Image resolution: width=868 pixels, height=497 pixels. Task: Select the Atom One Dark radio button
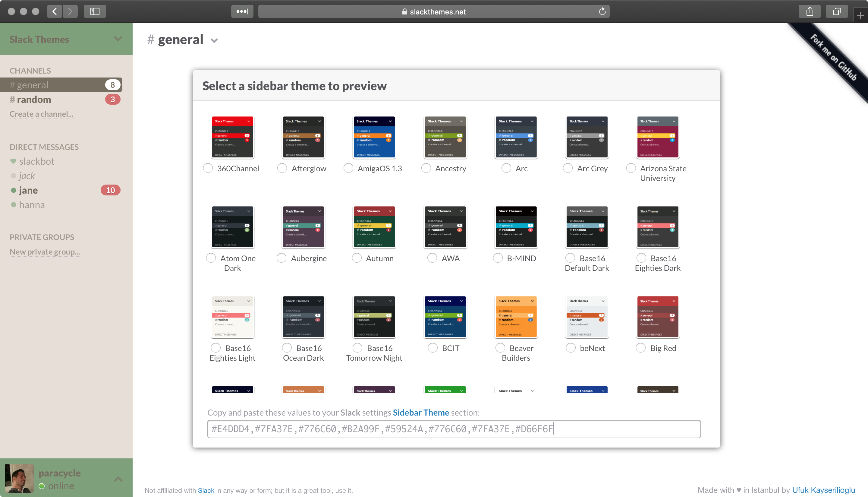click(211, 258)
